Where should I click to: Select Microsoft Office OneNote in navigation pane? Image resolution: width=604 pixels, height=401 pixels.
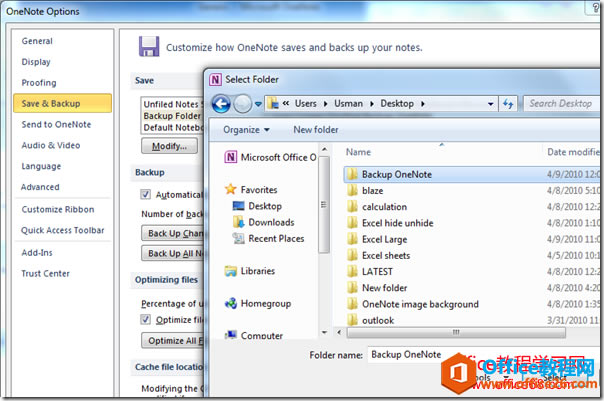270,157
